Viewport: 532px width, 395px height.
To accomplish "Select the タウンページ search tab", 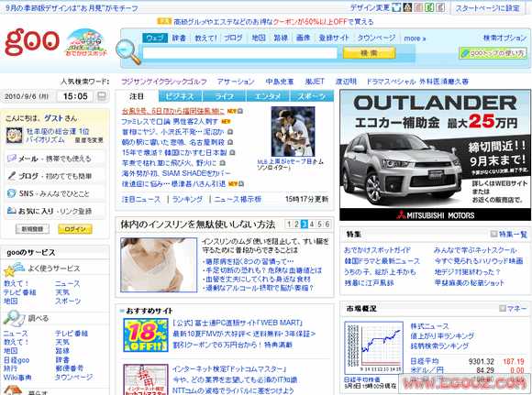I will 376,38.
